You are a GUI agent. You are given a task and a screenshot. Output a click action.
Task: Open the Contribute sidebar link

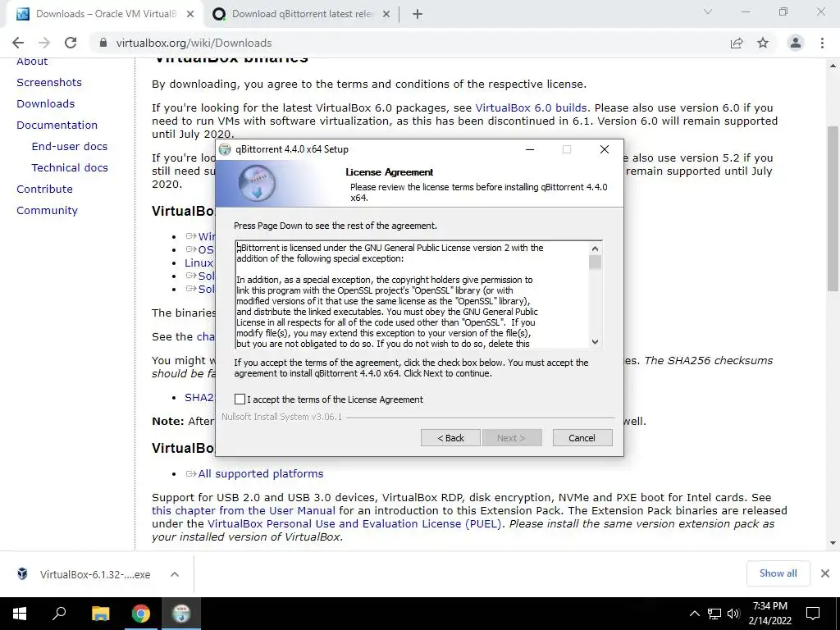[44, 189]
